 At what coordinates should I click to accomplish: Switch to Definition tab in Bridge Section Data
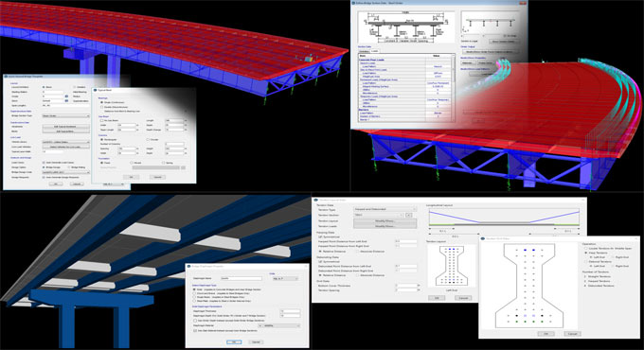[x=364, y=51]
